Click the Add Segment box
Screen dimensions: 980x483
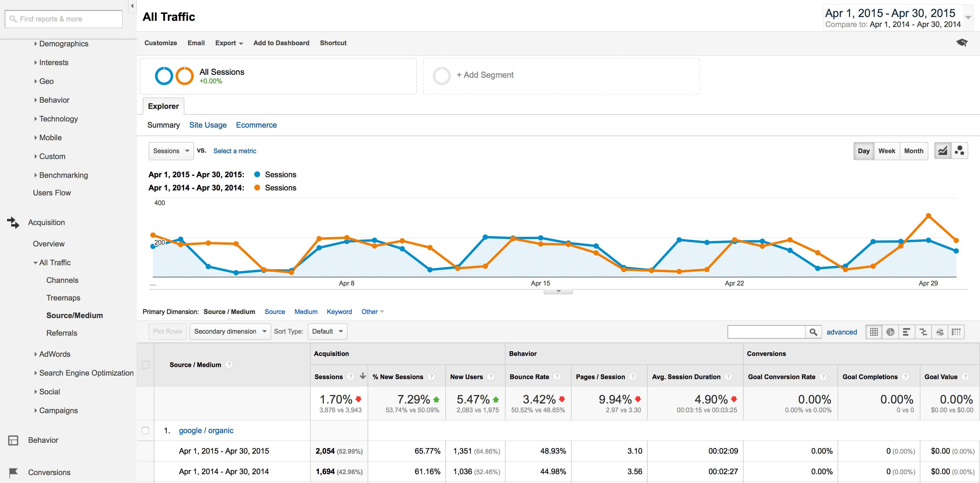561,76
